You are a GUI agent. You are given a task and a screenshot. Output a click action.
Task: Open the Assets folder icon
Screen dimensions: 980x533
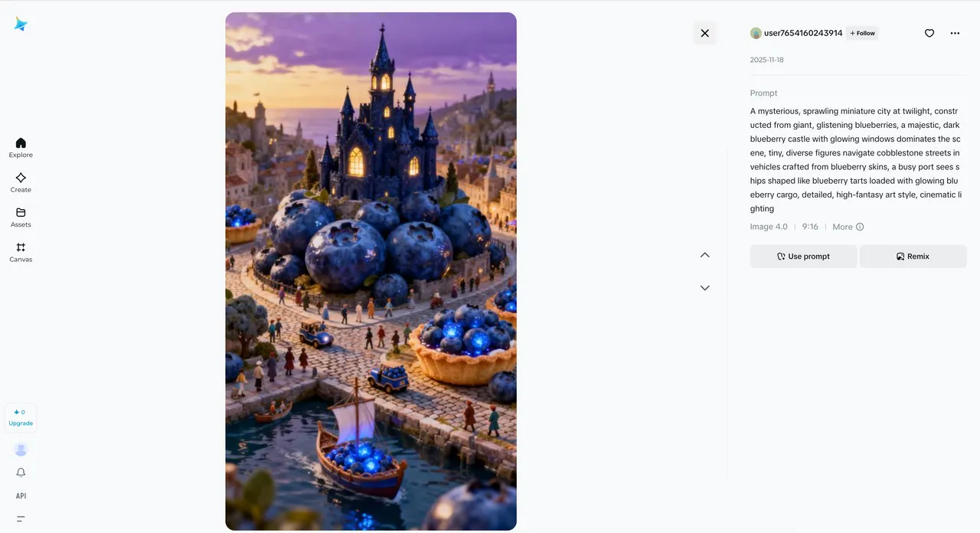coord(21,212)
